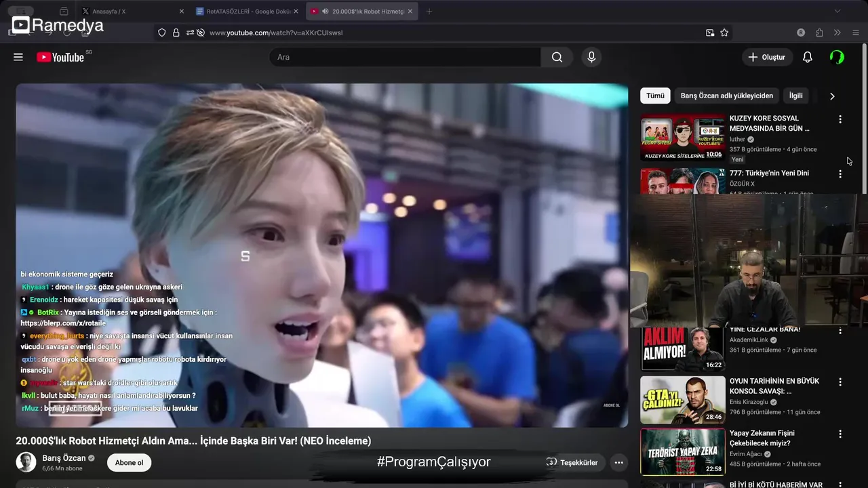Viewport: 868px width, 488px height.
Task: Open the Barış Özcan channel name
Action: coord(64,458)
